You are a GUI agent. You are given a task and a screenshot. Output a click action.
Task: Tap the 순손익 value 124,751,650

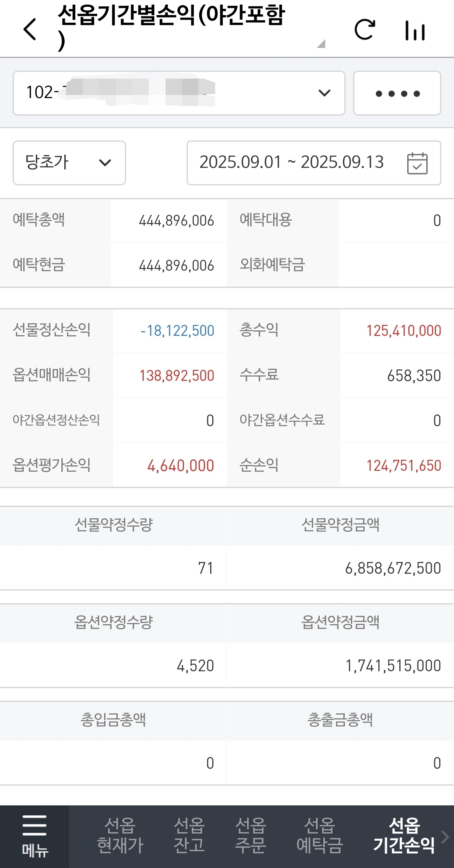coord(404,466)
